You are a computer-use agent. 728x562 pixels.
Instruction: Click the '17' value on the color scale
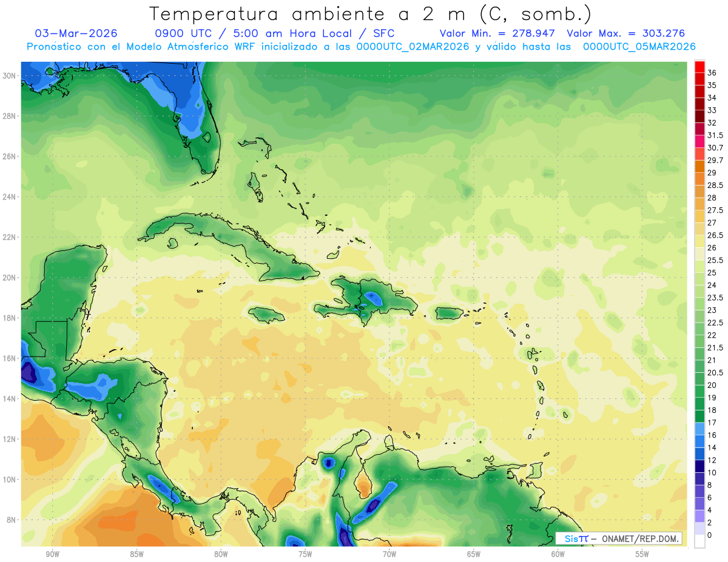[x=712, y=423]
